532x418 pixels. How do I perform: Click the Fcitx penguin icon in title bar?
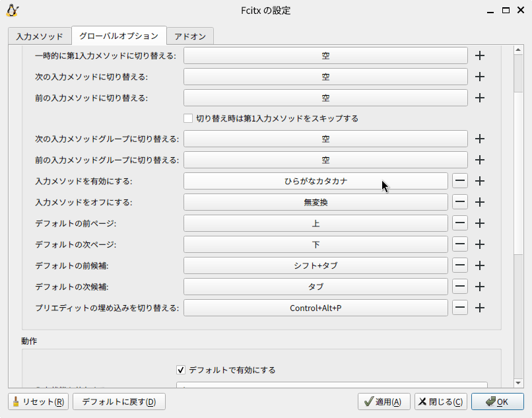(13, 11)
